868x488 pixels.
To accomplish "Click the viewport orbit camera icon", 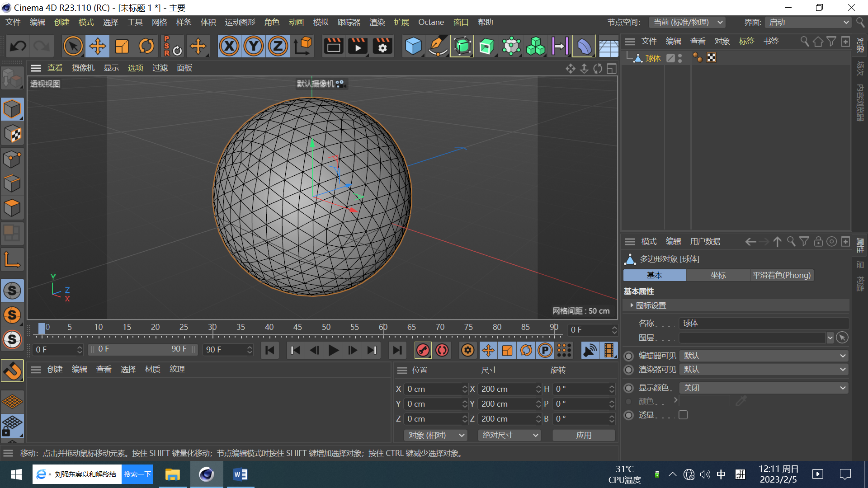I will point(598,68).
